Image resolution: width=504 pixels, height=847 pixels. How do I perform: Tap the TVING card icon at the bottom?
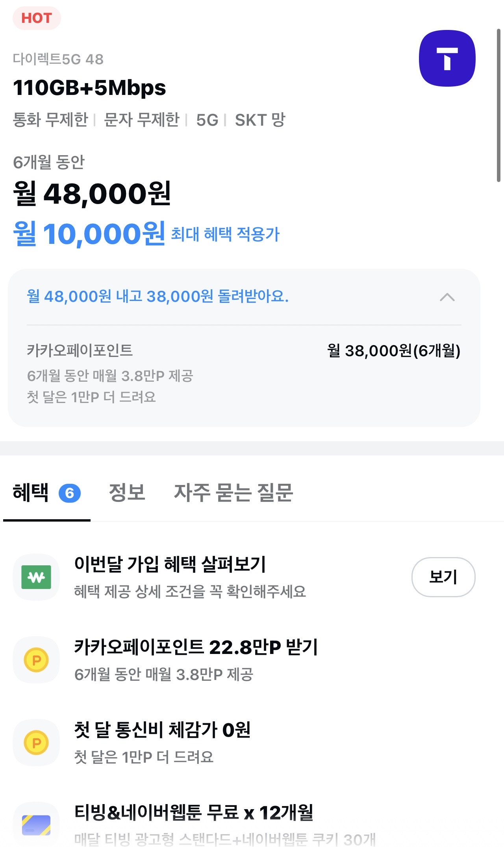click(x=36, y=825)
